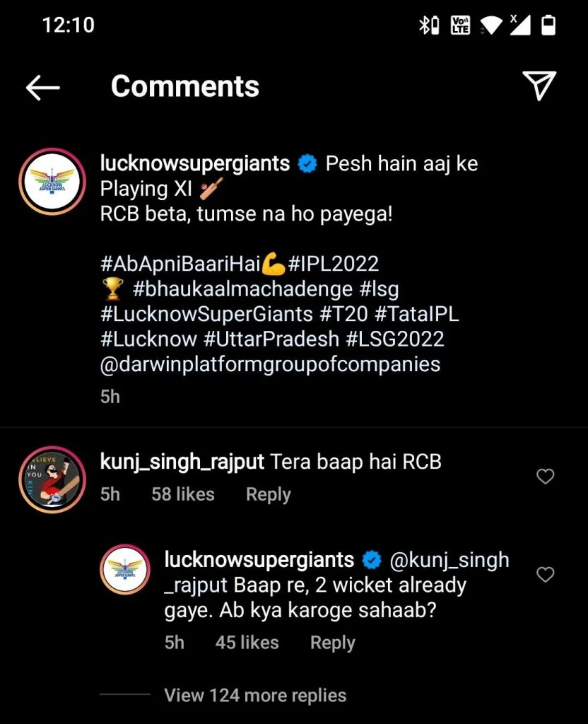Tap the verified badge beside caption username

click(307, 164)
